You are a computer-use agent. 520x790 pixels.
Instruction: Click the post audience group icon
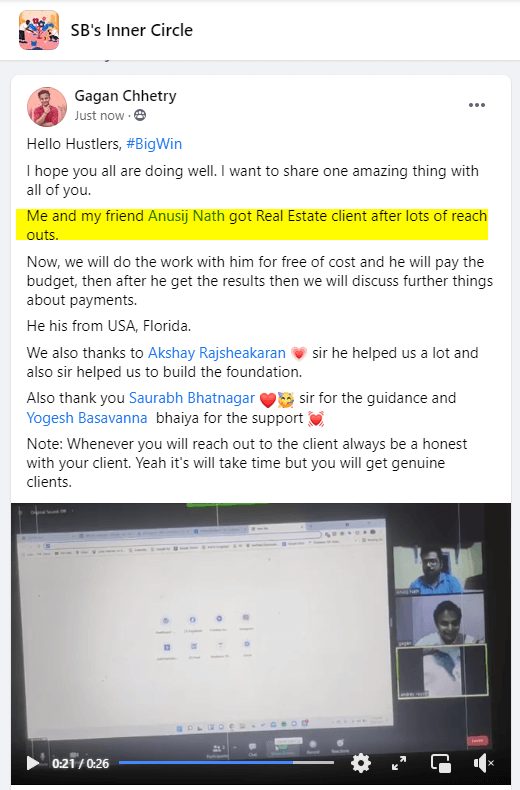(x=140, y=115)
